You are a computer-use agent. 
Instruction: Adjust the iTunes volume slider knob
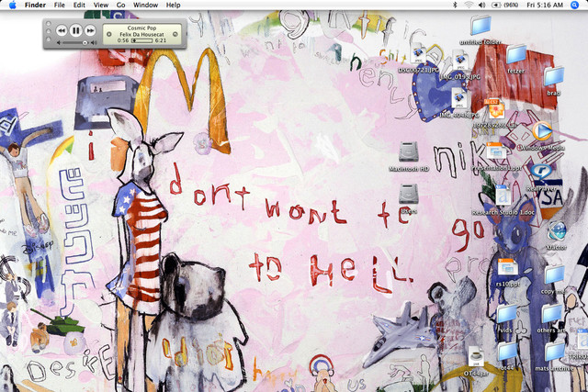click(85, 43)
